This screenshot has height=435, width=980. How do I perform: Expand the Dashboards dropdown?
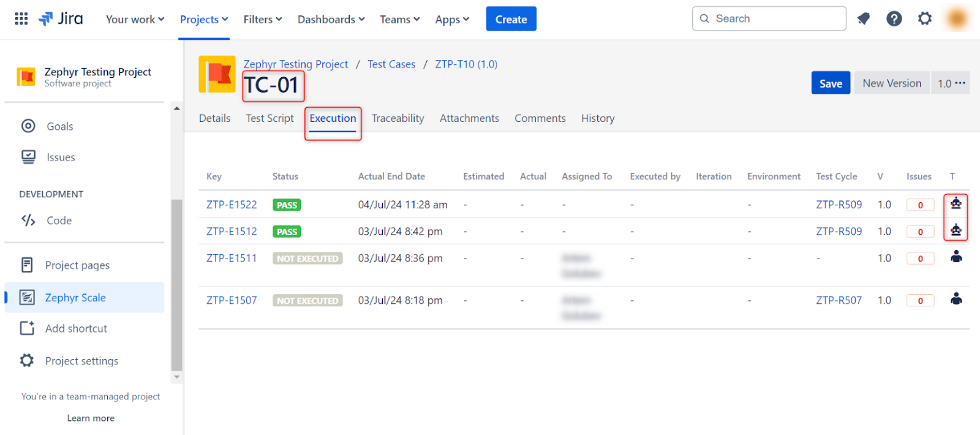coord(331,19)
